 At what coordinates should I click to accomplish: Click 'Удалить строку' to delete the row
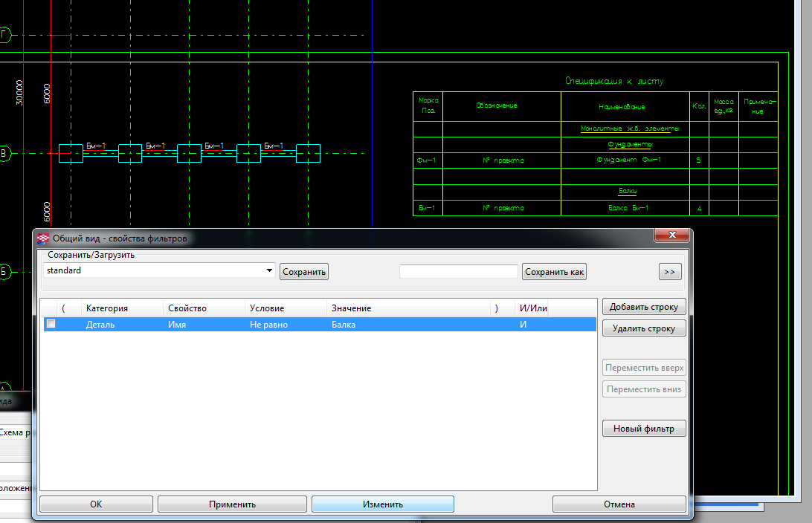[643, 328]
